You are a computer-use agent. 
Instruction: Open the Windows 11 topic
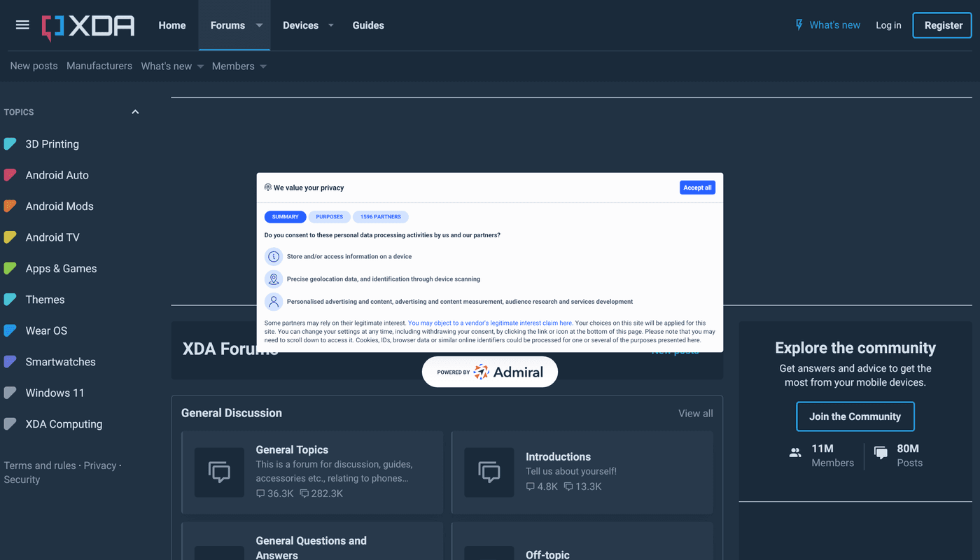(x=55, y=393)
